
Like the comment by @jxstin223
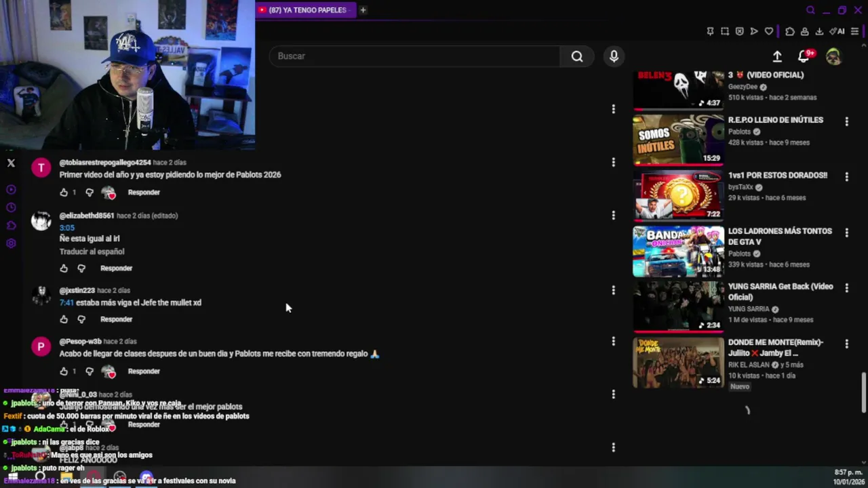tap(64, 319)
